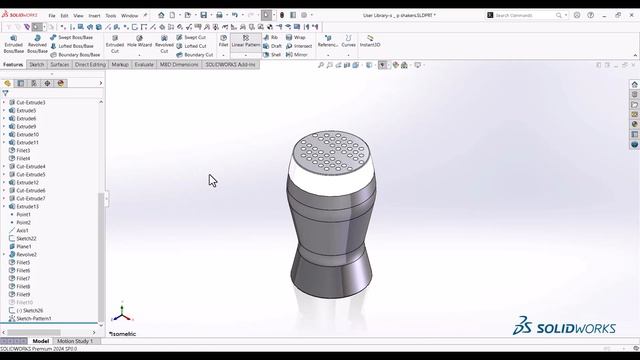Viewport: 640px width, 360px height.
Task: Expand the Cut-Extrude3 feature node
Action: pos(4,102)
